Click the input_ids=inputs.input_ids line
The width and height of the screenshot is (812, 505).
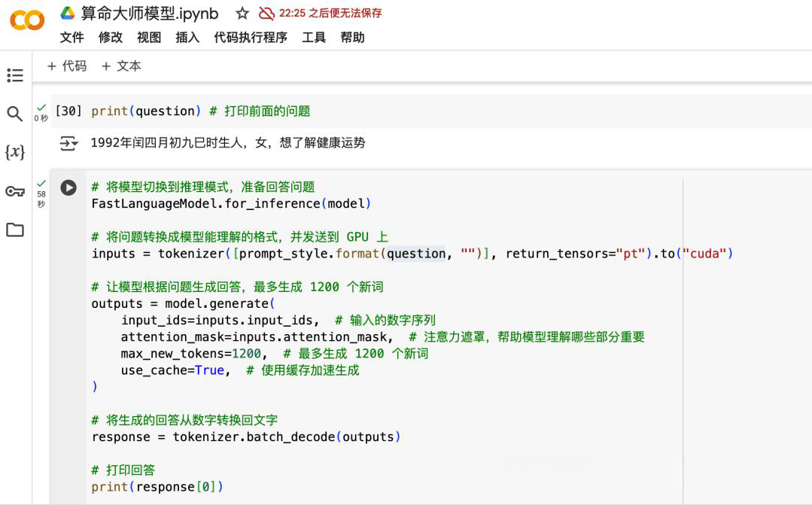point(278,320)
